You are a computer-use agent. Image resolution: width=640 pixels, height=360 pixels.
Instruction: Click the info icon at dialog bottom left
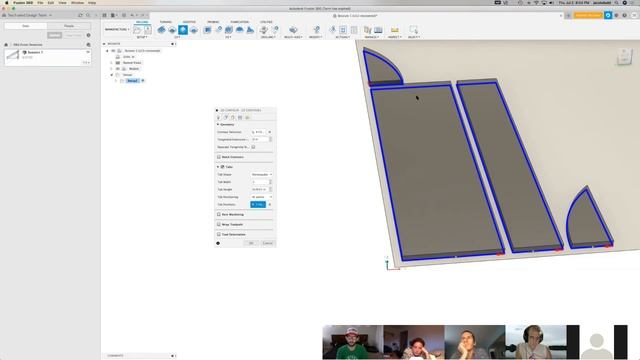pos(218,243)
